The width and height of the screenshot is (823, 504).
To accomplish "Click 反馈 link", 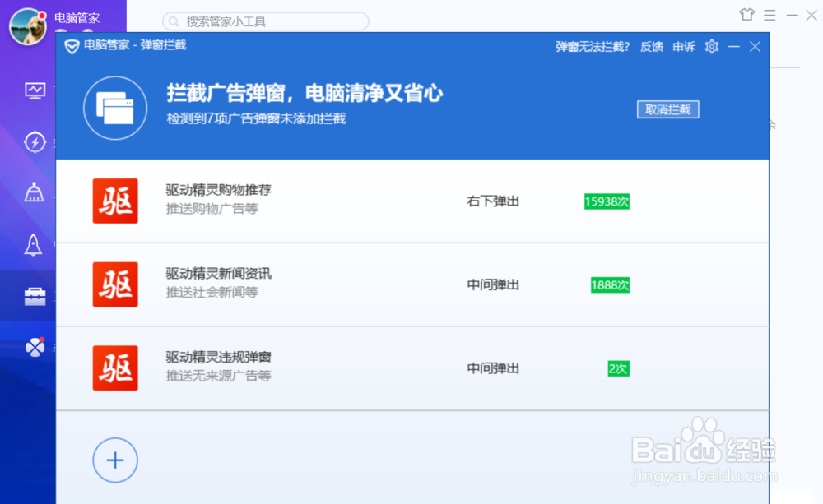I will click(651, 47).
